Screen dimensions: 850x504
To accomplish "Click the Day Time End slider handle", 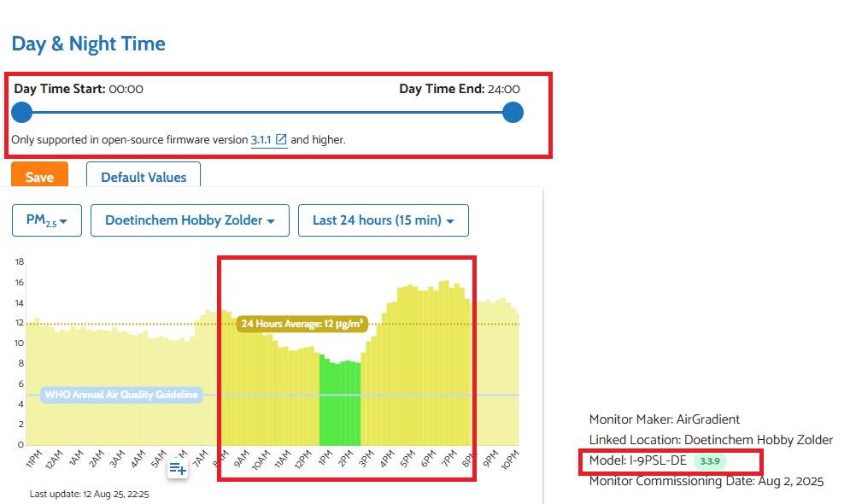I will (513, 113).
